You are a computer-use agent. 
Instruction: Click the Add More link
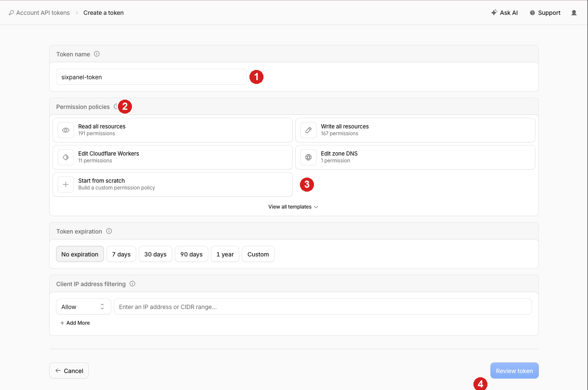click(75, 323)
